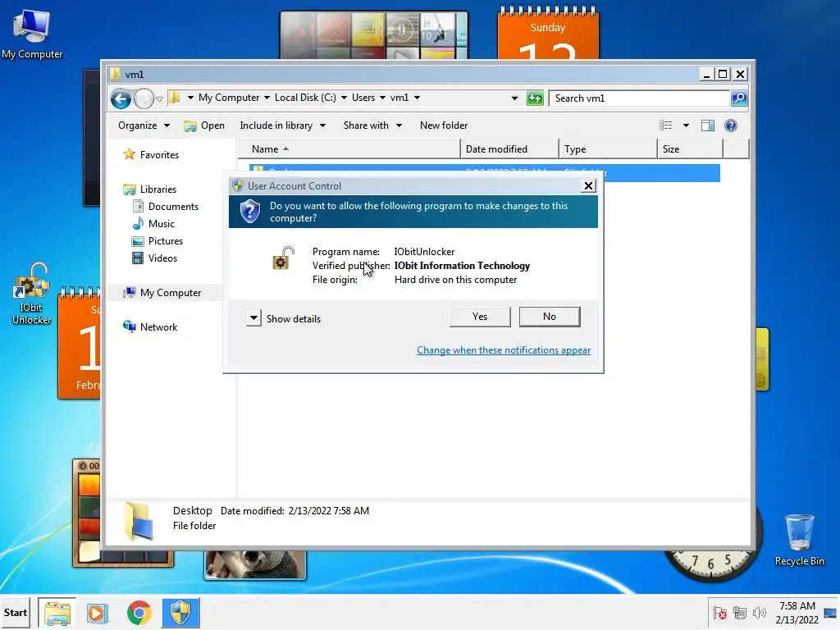Expand the Local Disk (C:) breadcrumb arrow
Viewport: 840px width, 630px height.
pos(344,98)
